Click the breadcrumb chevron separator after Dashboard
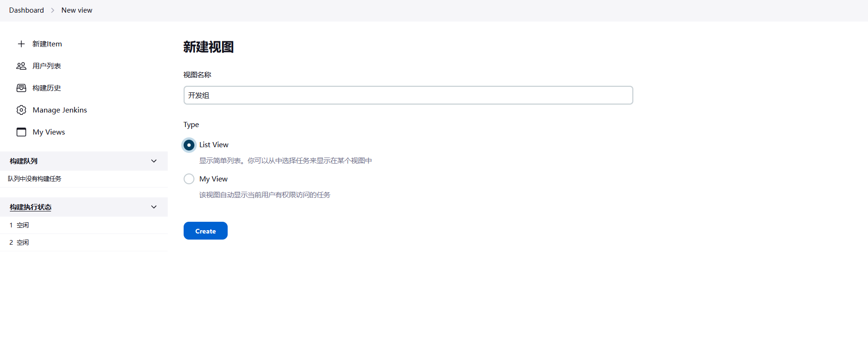Viewport: 868px width, 346px height. coord(52,10)
